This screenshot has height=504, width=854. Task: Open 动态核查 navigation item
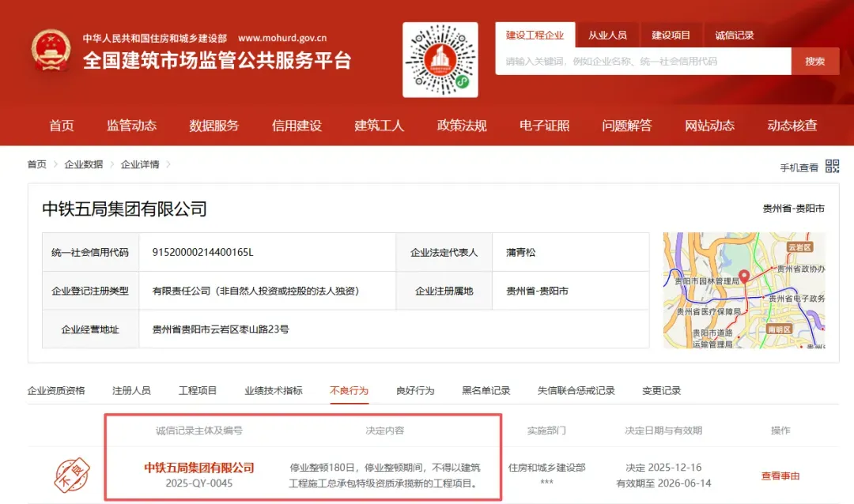[792, 125]
